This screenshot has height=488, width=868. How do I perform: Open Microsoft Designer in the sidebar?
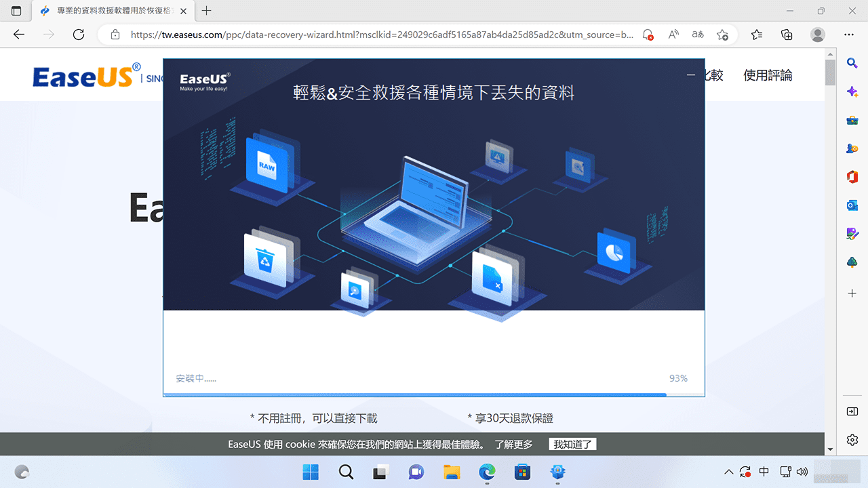click(x=852, y=233)
